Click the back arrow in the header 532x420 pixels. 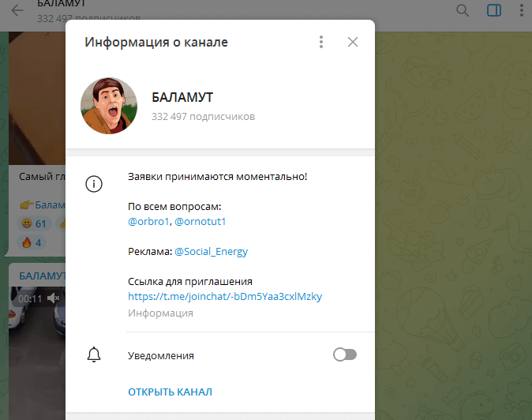click(x=17, y=11)
